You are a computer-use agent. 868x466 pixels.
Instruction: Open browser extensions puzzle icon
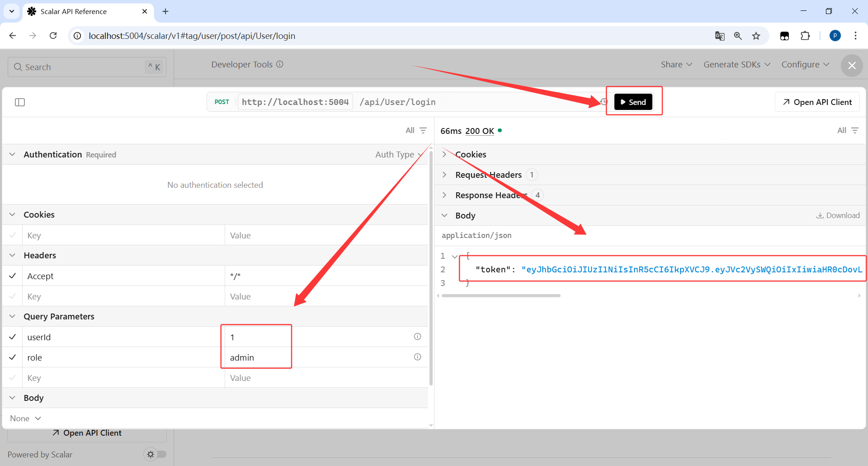click(805, 36)
